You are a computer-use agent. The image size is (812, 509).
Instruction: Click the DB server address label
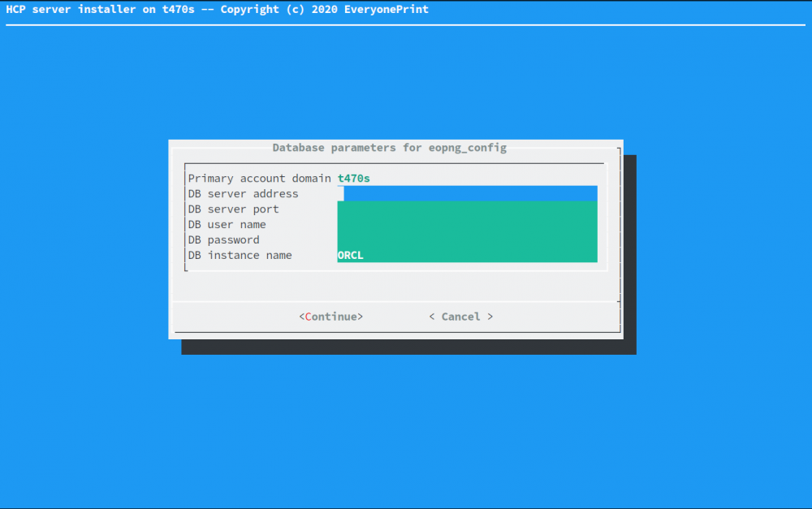click(x=243, y=193)
